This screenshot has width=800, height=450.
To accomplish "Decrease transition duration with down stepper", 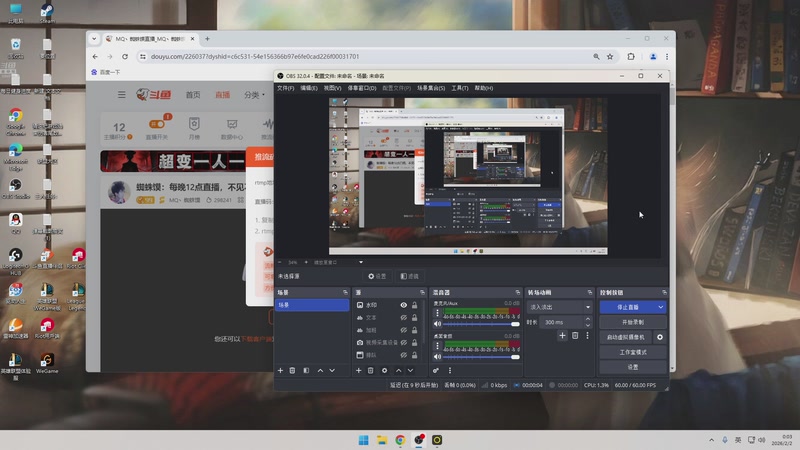I will tap(588, 325).
